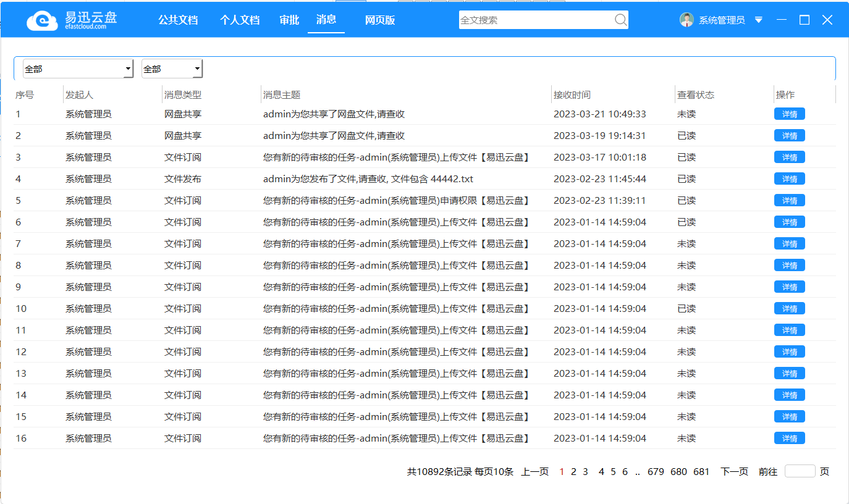Open the 网页版 page
The image size is (849, 504).
point(379,20)
